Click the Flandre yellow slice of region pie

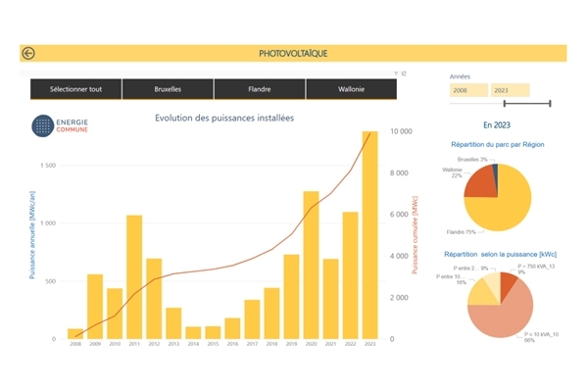[x=507, y=207]
